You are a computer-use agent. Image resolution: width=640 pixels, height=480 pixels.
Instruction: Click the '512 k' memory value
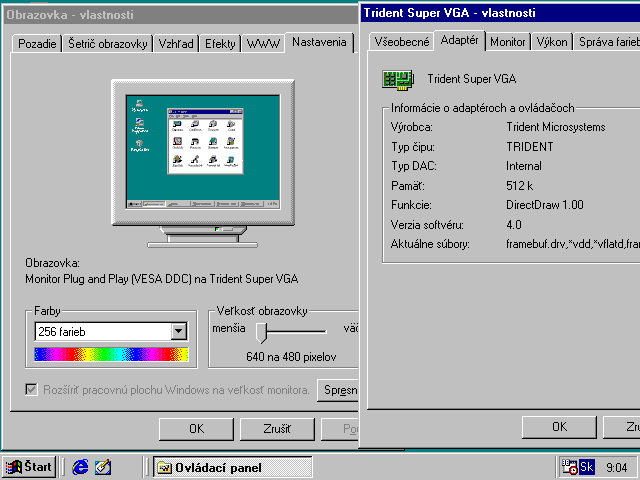[x=519, y=186]
